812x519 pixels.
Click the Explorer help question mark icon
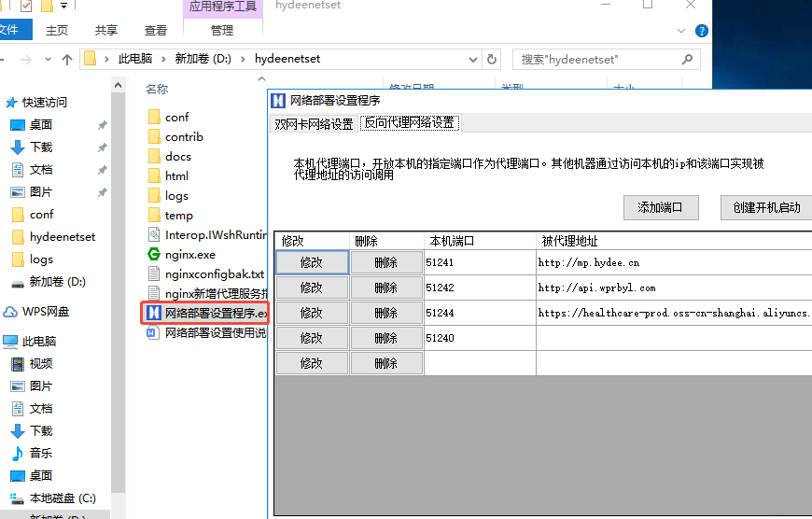[x=702, y=31]
